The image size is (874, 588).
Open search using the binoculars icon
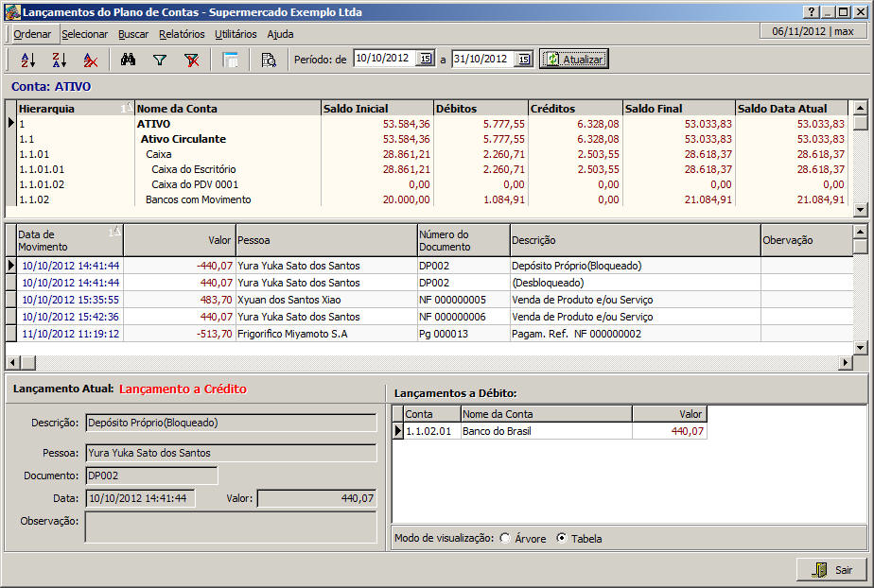(x=130, y=59)
